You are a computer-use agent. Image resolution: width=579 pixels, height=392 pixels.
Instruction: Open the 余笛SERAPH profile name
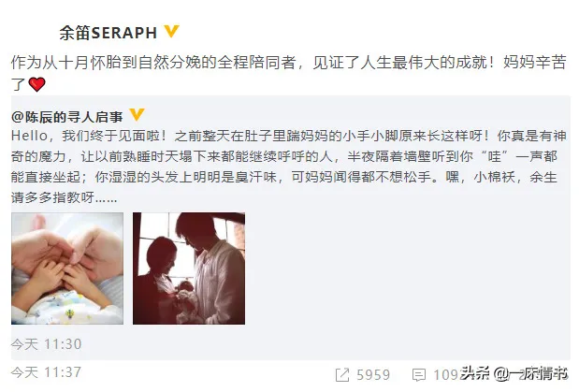point(109,33)
